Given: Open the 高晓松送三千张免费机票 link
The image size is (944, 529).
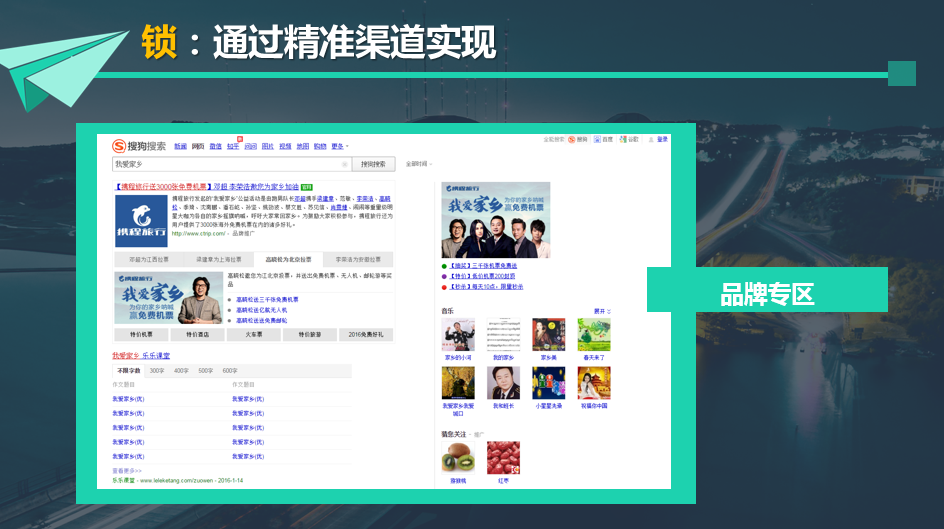Looking at the screenshot, I should click(x=267, y=299).
